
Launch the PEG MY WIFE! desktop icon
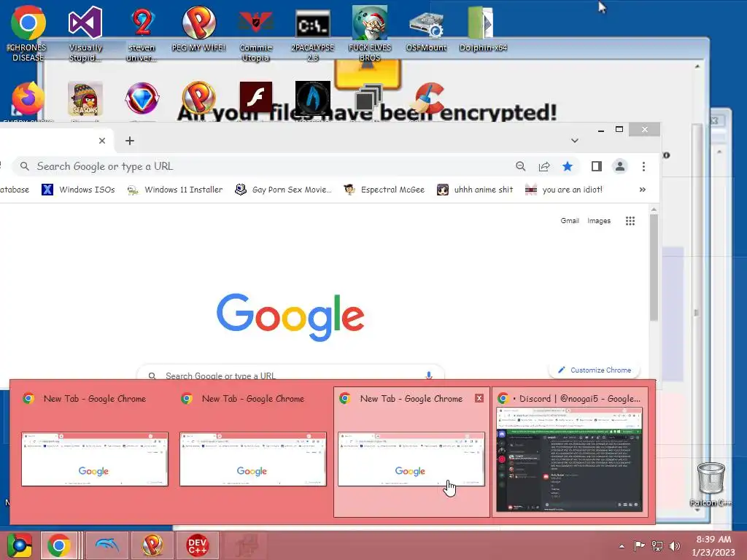pyautogui.click(x=198, y=28)
